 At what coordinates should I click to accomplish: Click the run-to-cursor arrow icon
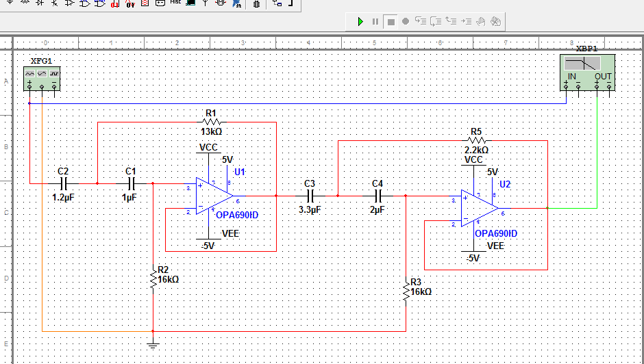[x=467, y=22]
